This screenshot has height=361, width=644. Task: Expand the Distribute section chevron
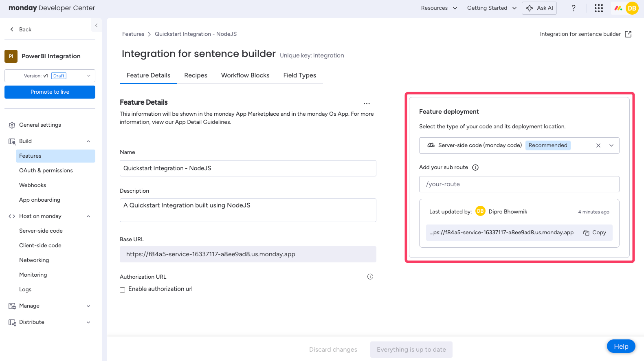88,322
